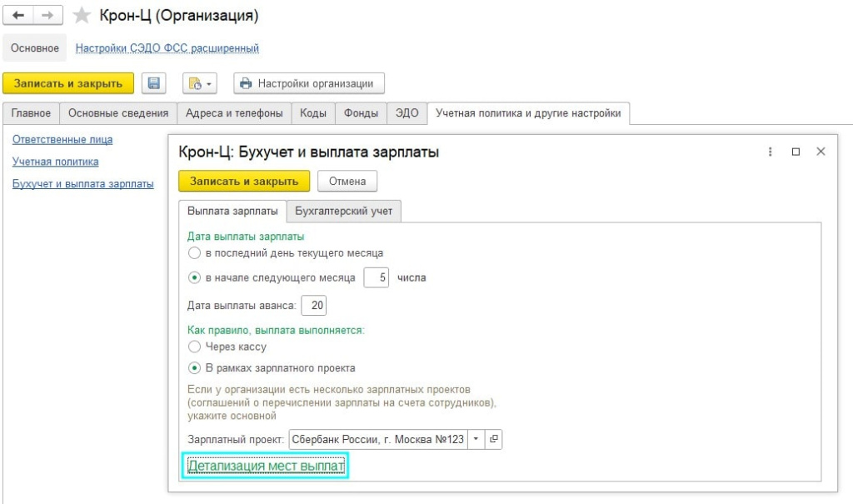Select 'в последний день текущего месяца' option
This screenshot has height=504, width=853.
[x=194, y=252]
